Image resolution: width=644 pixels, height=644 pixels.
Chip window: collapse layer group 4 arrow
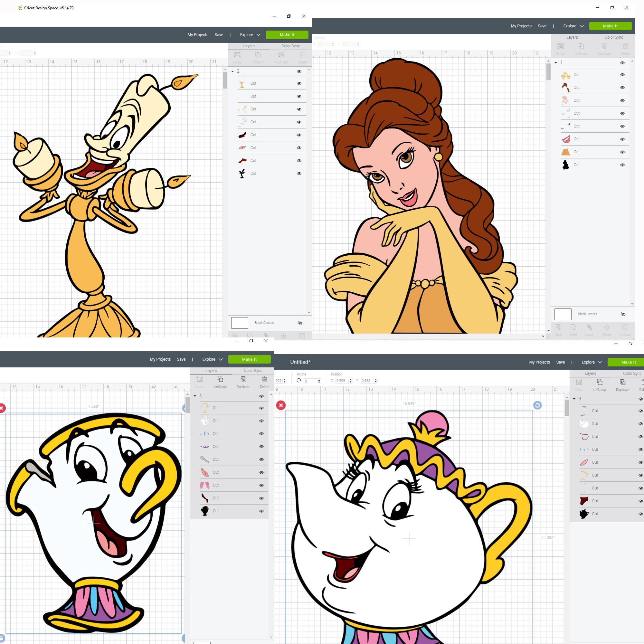point(195,396)
